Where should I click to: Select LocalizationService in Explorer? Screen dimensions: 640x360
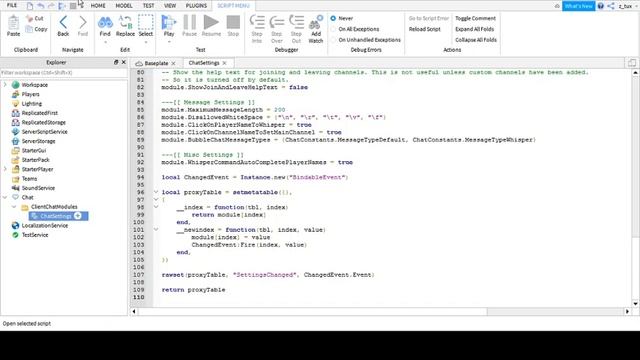45,225
